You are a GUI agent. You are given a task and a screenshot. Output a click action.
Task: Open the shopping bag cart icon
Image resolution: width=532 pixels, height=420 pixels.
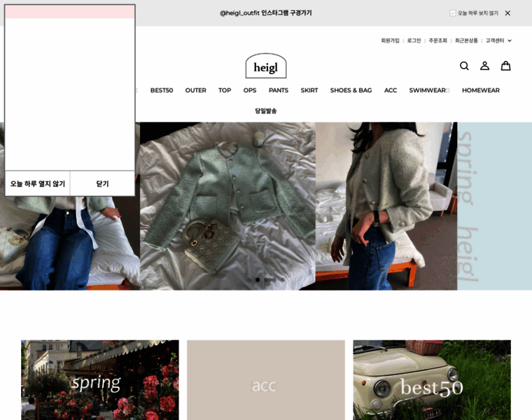(505, 66)
